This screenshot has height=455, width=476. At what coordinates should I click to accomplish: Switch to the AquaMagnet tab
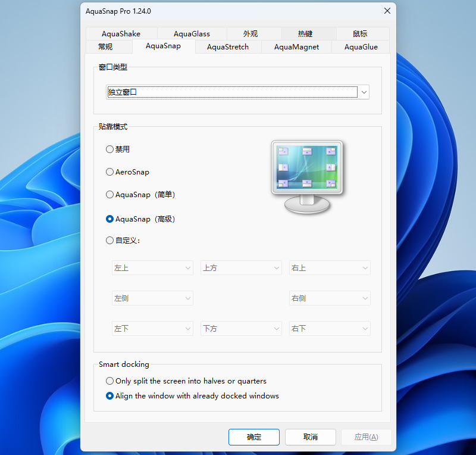click(296, 47)
